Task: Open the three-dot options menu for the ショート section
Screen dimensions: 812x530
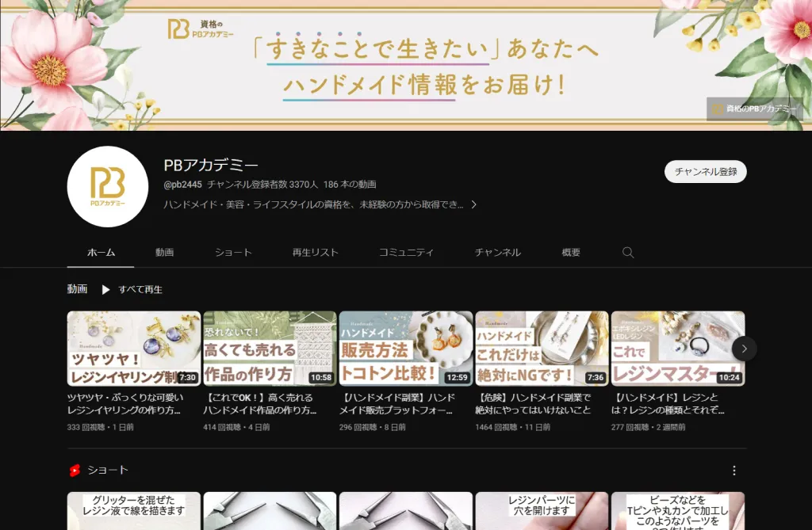Action: [x=733, y=469]
